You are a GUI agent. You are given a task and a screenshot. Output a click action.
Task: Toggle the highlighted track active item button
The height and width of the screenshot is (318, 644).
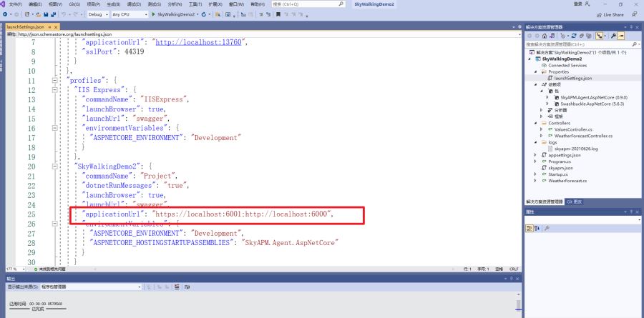[599, 36]
